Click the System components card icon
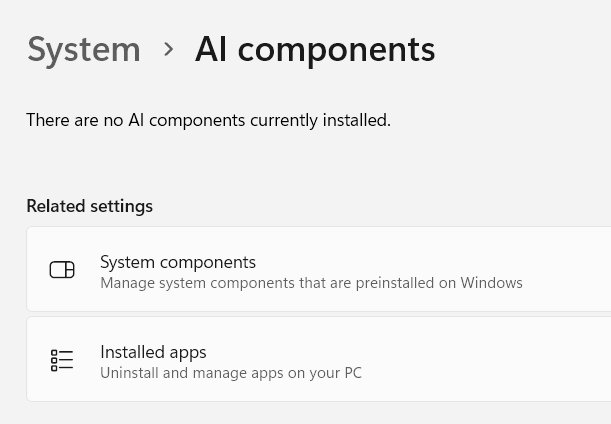This screenshot has width=611, height=424. [62, 270]
